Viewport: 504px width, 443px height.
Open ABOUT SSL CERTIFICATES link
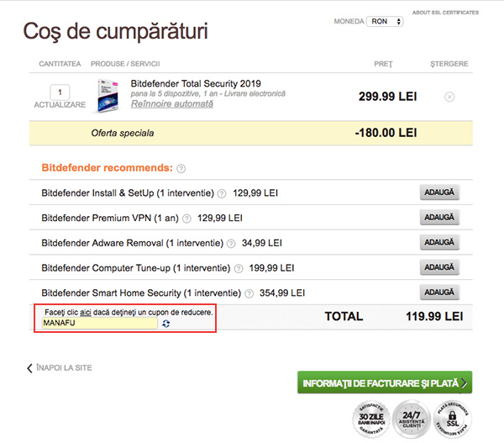click(445, 13)
